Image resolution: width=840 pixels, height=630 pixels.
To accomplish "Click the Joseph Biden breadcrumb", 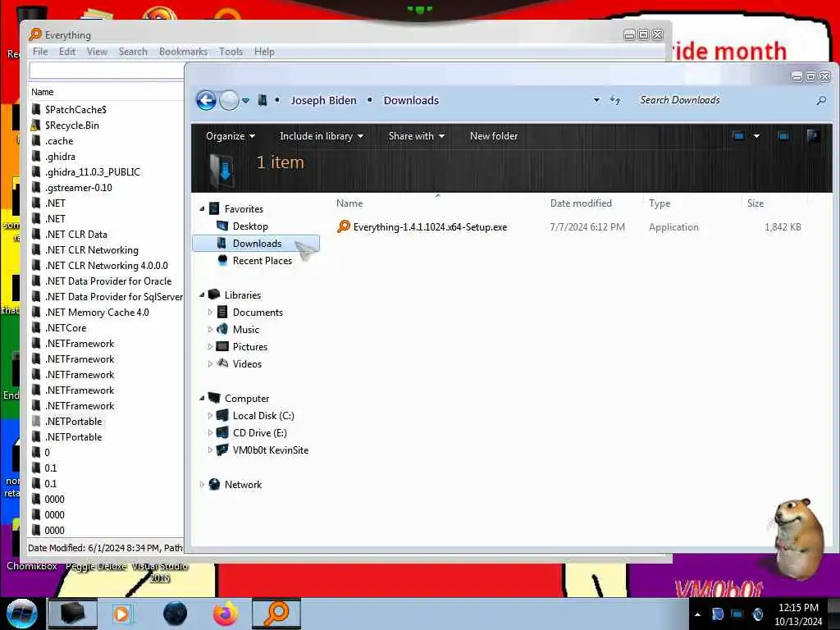I will (323, 101).
